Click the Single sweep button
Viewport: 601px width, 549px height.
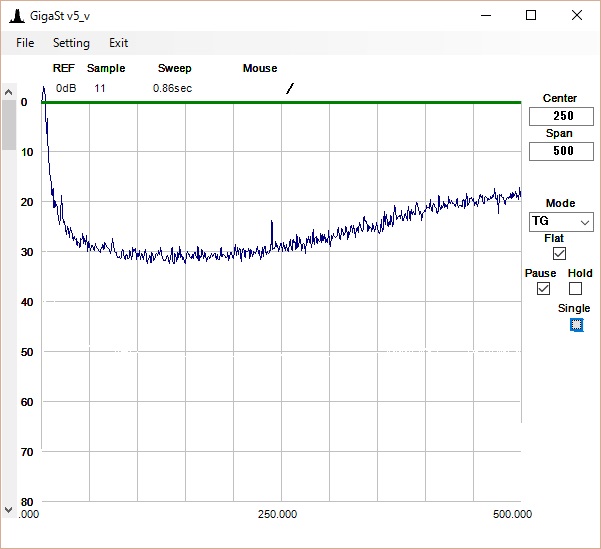(576, 325)
